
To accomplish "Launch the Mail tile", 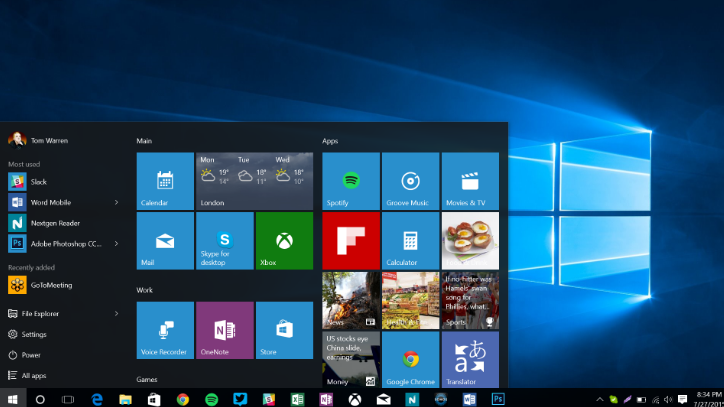I will coord(165,241).
